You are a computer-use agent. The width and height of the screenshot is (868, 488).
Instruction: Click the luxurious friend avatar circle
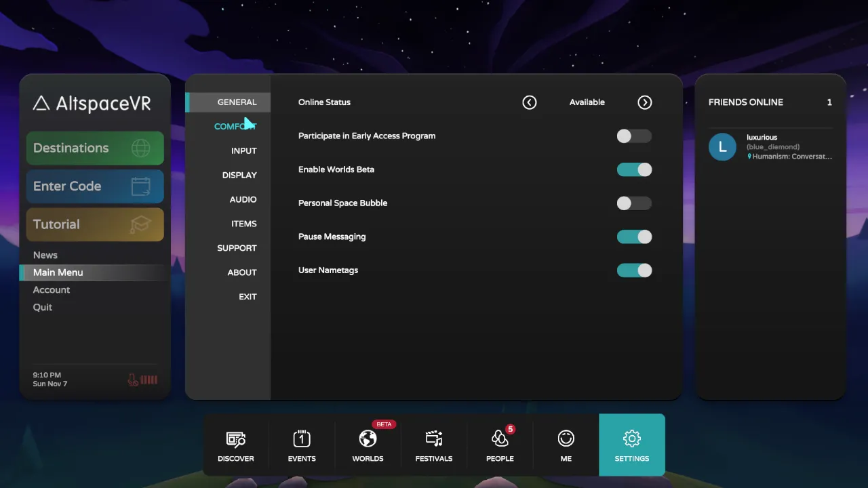[722, 147]
